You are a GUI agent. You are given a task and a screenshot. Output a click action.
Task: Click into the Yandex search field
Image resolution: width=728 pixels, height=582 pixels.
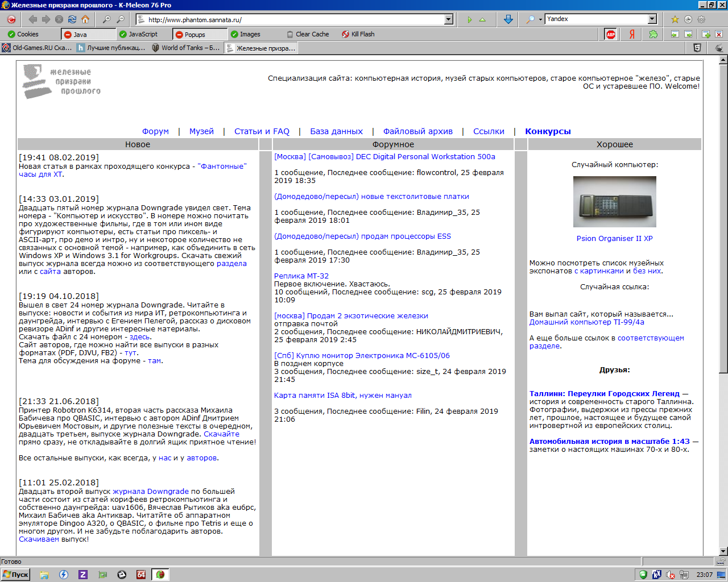pyautogui.click(x=596, y=19)
